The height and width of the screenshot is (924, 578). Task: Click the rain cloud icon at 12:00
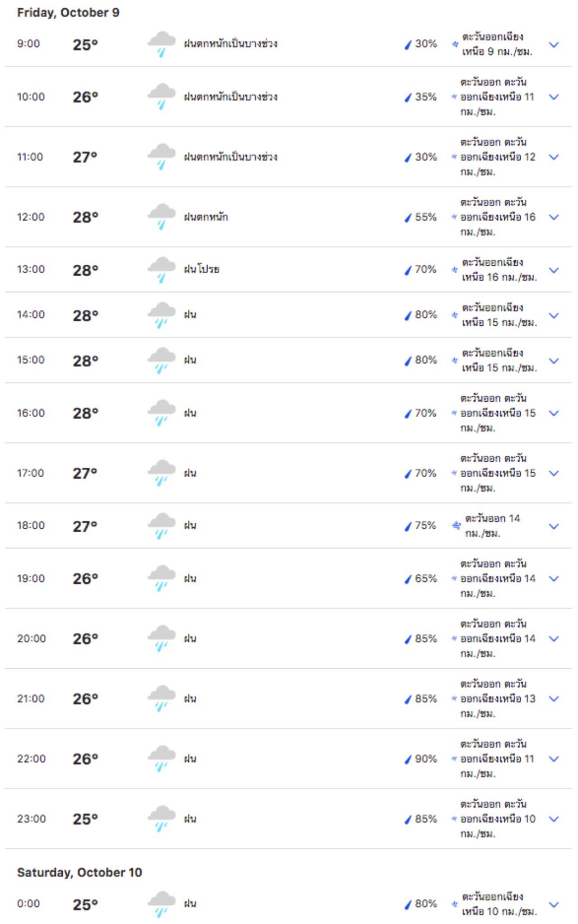pyautogui.click(x=161, y=217)
